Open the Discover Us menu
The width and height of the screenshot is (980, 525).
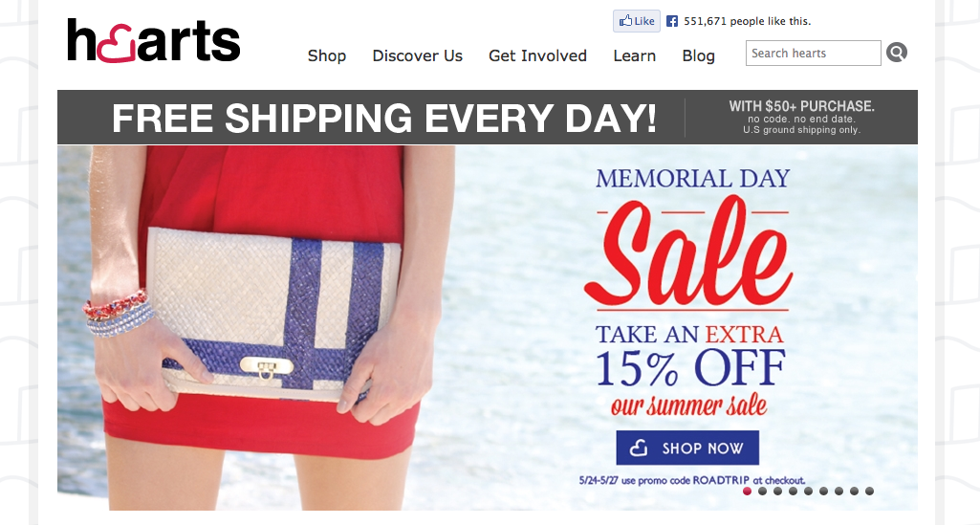click(418, 55)
